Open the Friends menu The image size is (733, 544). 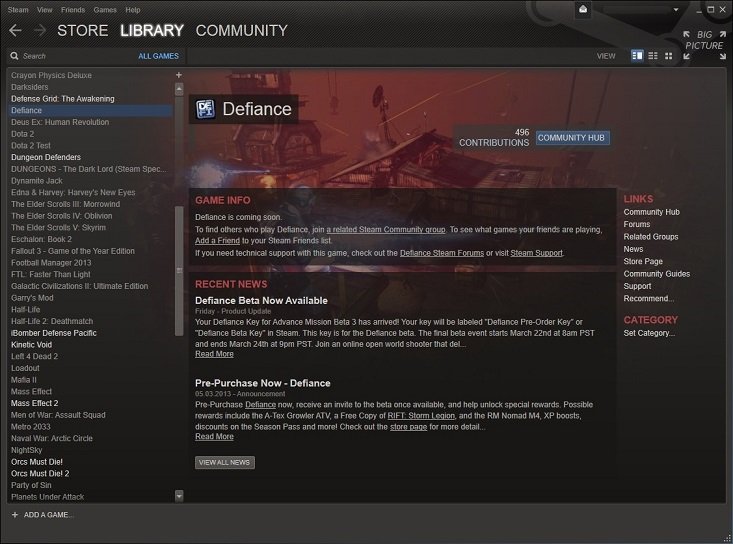(x=73, y=9)
